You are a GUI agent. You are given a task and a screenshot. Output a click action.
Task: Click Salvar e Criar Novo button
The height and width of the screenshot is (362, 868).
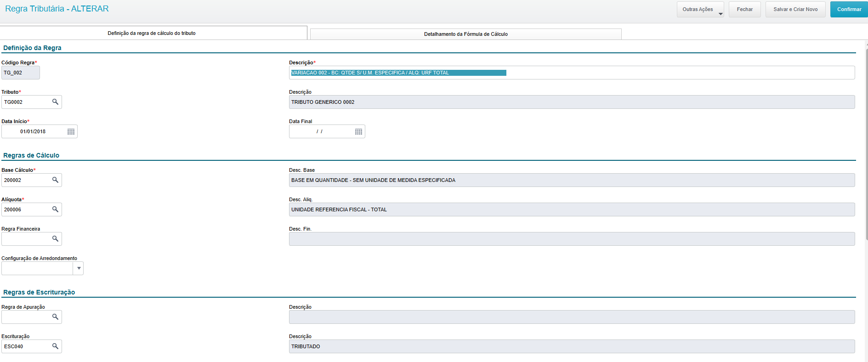coord(795,10)
